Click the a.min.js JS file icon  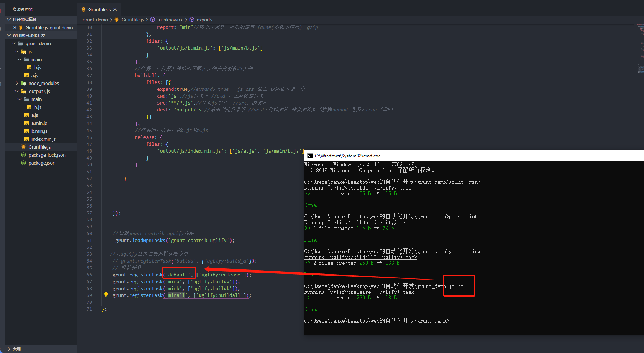(26, 123)
